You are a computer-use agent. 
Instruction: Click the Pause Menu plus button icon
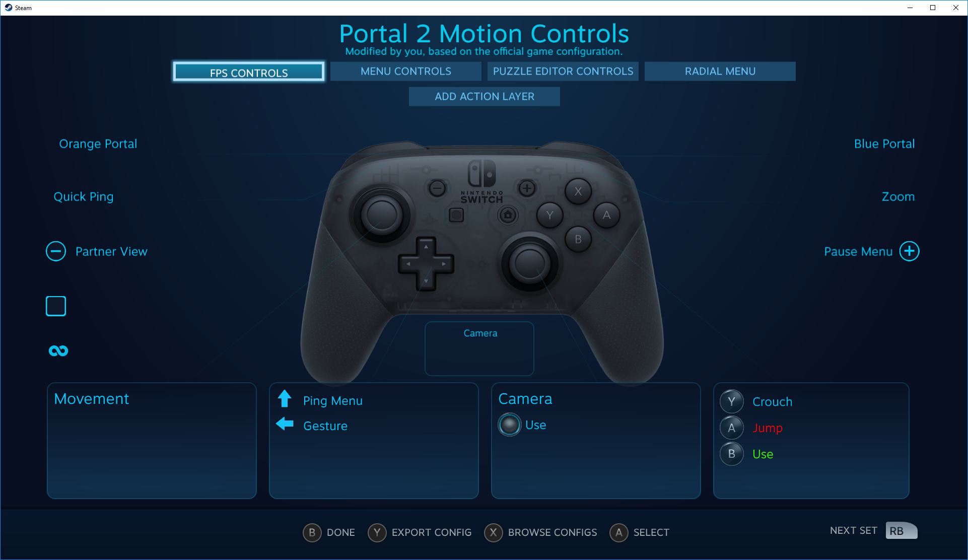click(x=909, y=251)
